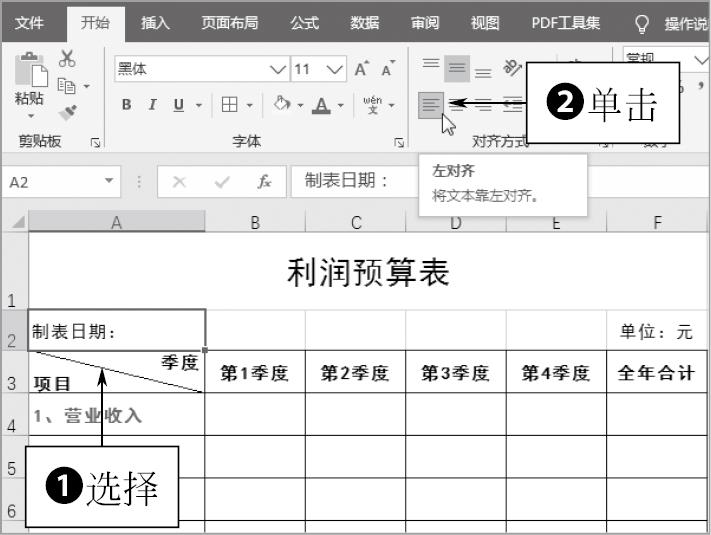Expand the fill color dropdown arrow

click(300, 106)
